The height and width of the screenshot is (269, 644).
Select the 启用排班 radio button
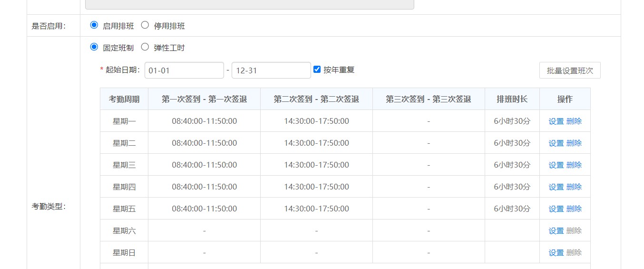pos(94,25)
